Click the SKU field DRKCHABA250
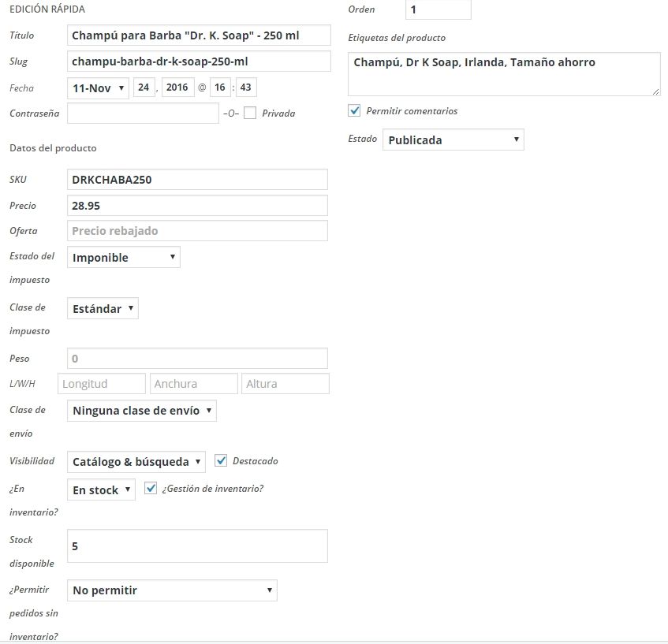 (197, 179)
